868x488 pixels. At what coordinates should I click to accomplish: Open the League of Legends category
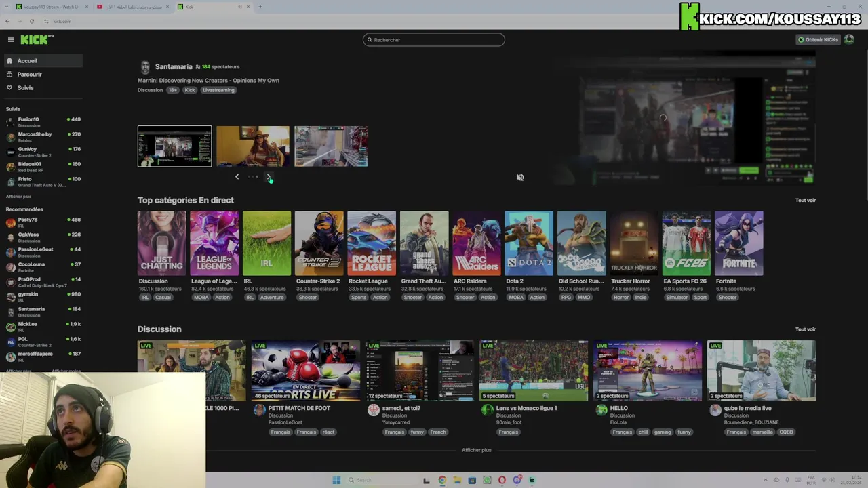[214, 243]
